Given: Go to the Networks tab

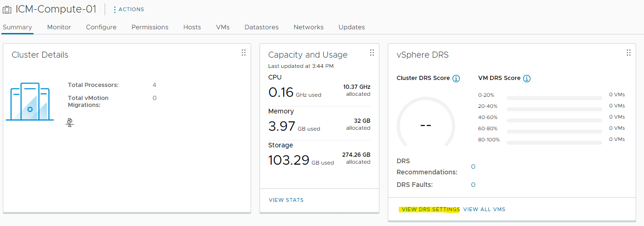Looking at the screenshot, I should tap(308, 27).
